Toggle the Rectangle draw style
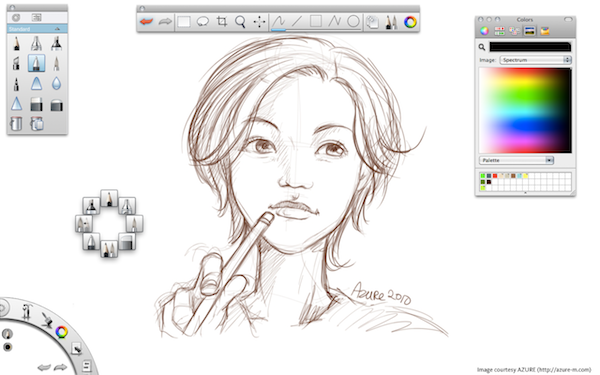This screenshot has height=375, width=600. (316, 21)
